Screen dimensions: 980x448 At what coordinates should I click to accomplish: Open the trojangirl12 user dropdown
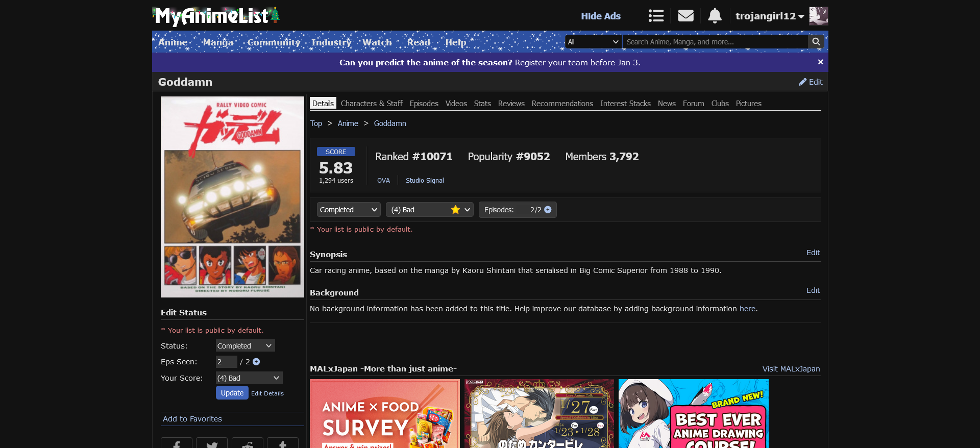[770, 16]
